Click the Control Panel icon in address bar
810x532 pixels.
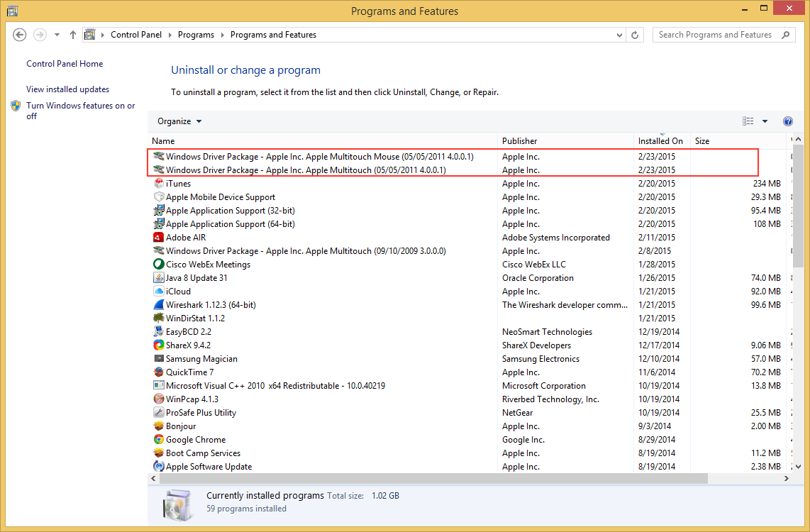tap(90, 35)
